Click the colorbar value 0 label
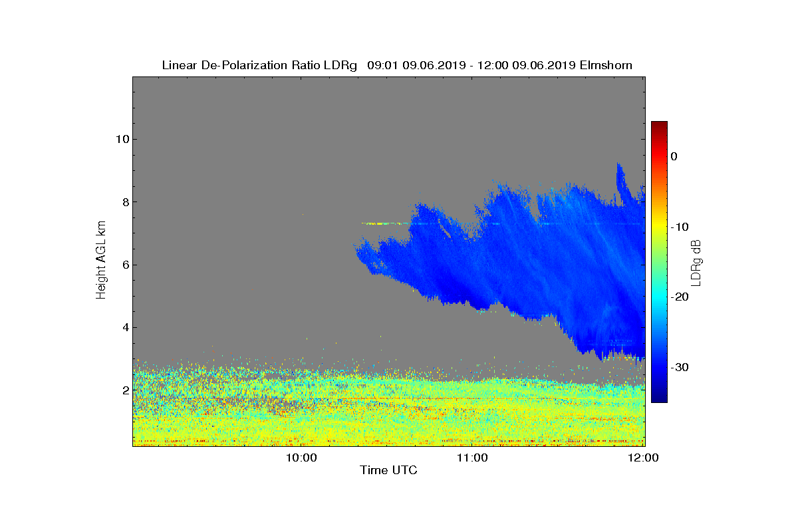798x532 pixels. tap(674, 156)
